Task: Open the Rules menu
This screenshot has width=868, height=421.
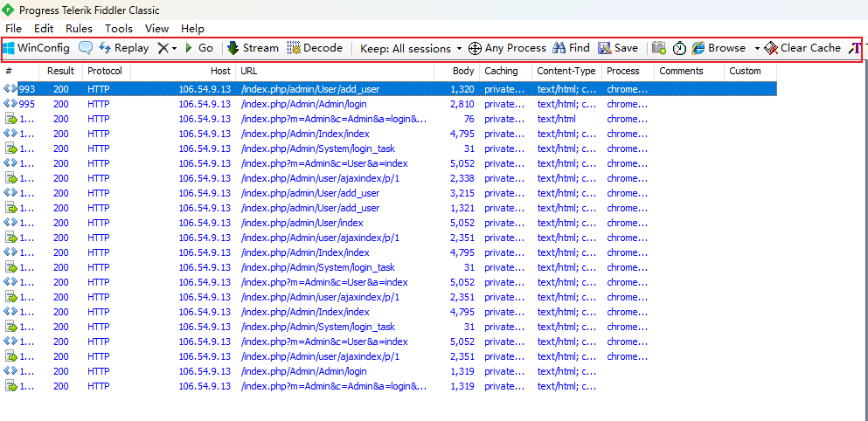Action: 80,28
